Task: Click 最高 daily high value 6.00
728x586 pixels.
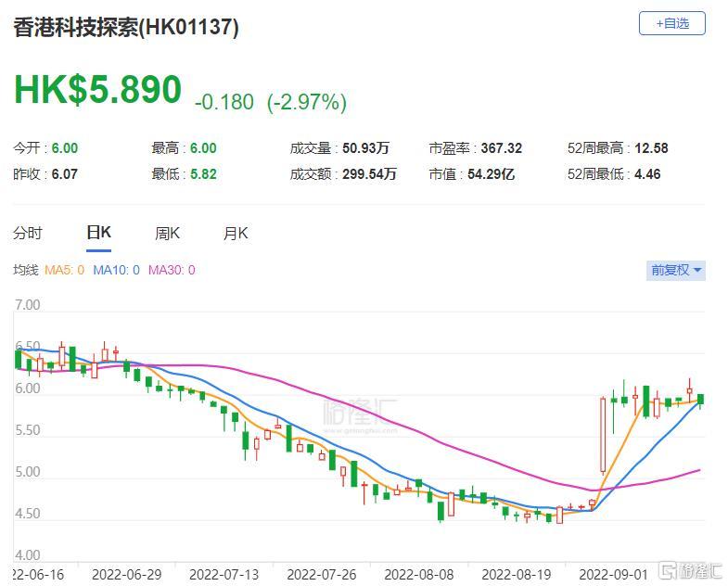Action: click(203, 148)
